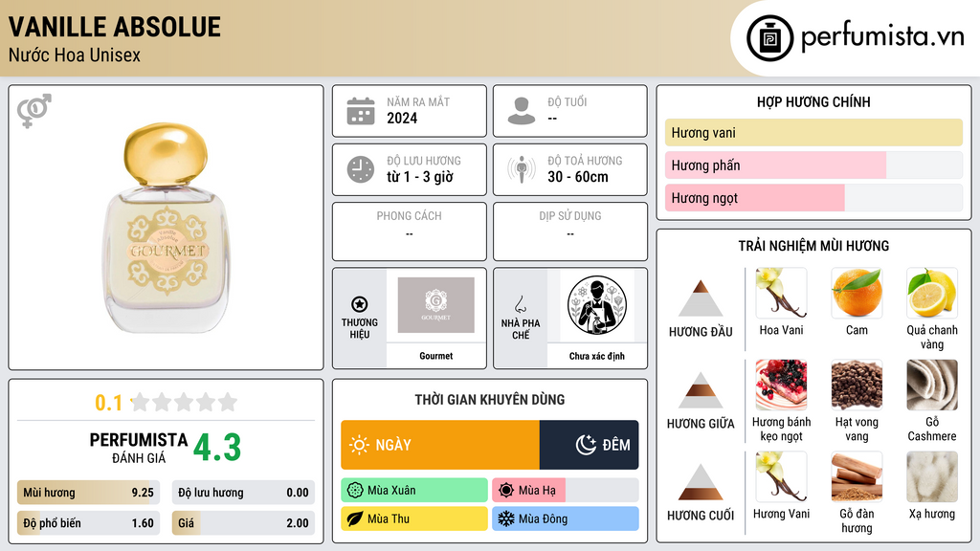
Task: Select Gỗ Cashmere note image
Action: (x=932, y=385)
